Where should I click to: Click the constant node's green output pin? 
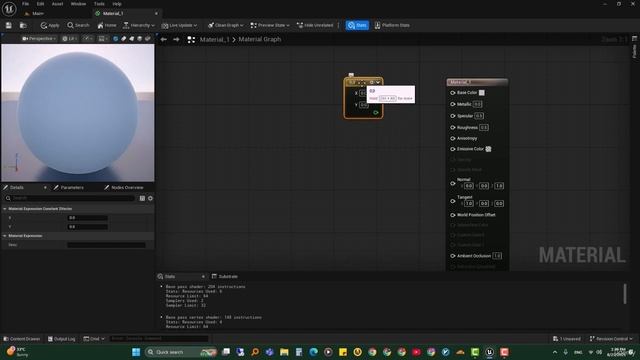(376, 113)
